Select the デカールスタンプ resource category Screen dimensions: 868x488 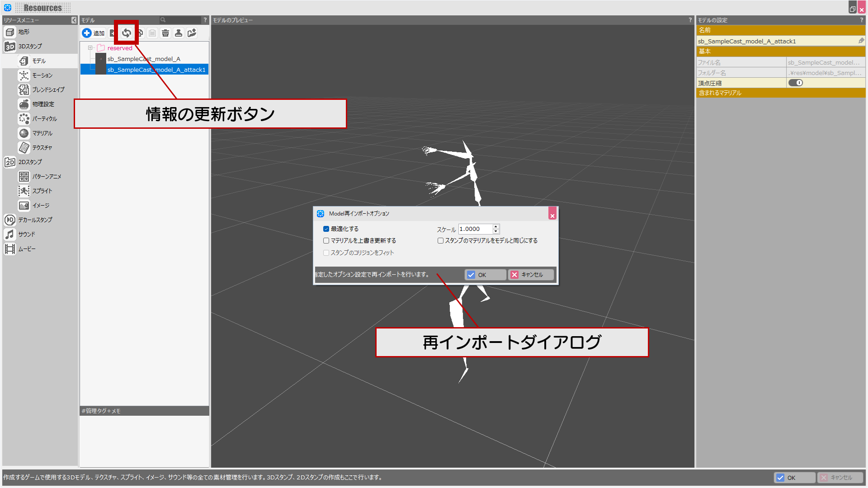click(35, 220)
